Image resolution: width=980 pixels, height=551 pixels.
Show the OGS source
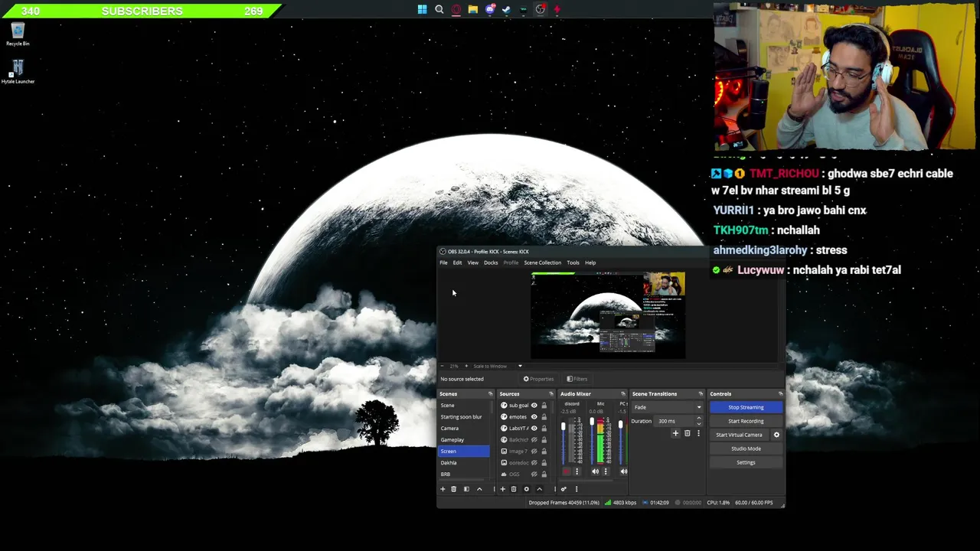tap(534, 474)
